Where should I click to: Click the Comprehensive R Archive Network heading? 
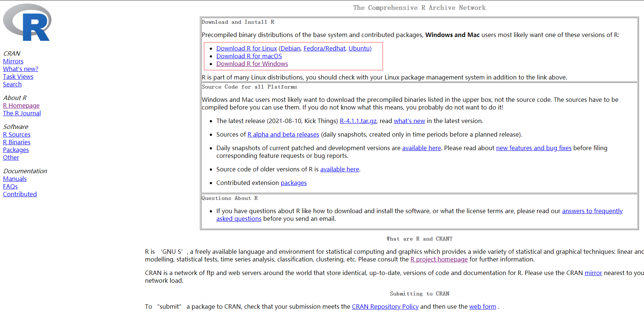[x=419, y=8]
